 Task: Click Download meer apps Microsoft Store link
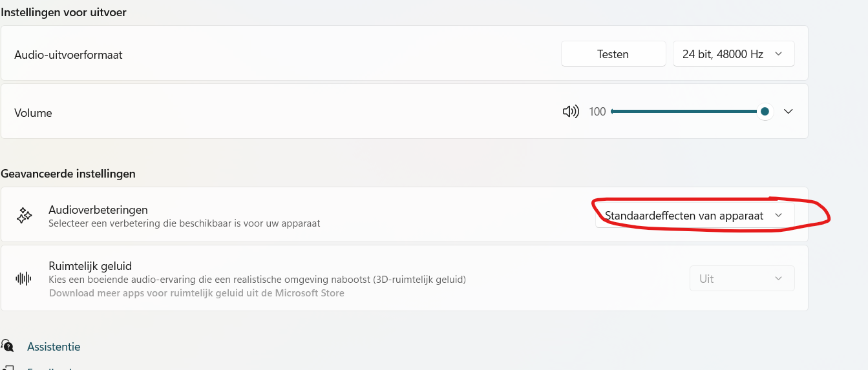click(x=196, y=293)
